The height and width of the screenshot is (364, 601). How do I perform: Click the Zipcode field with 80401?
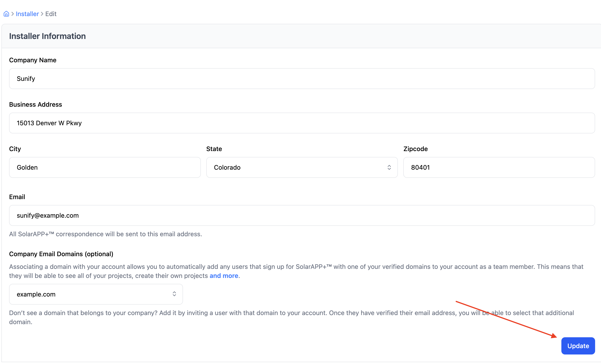(499, 167)
